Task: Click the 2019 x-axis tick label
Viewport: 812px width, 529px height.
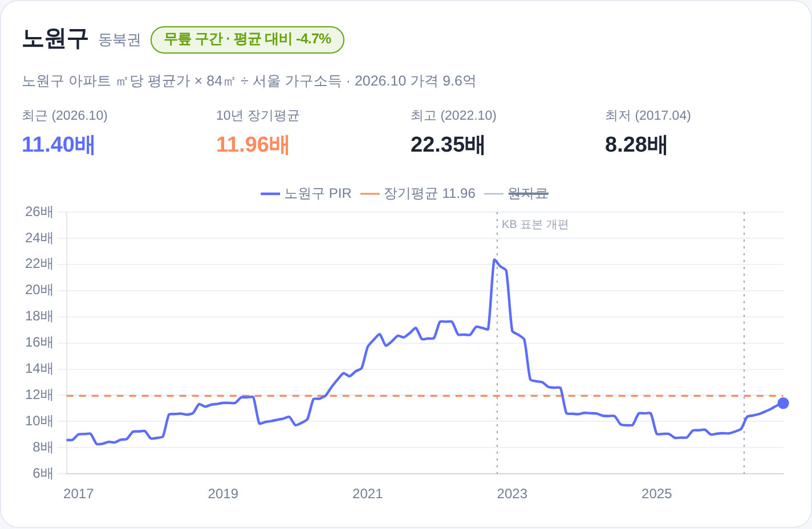Action: 223,494
